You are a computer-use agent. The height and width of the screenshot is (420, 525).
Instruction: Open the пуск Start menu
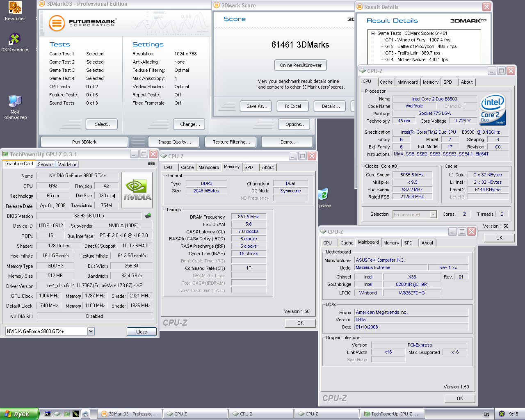pos(19,414)
